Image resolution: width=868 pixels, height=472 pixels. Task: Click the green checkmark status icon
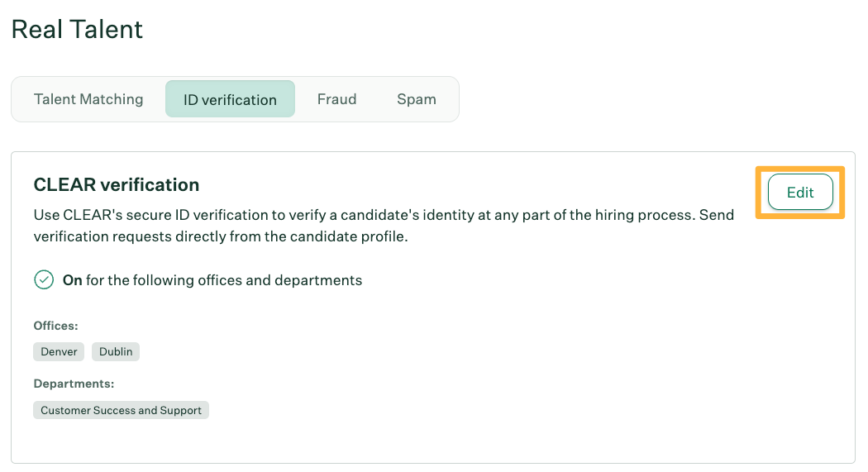tap(44, 280)
